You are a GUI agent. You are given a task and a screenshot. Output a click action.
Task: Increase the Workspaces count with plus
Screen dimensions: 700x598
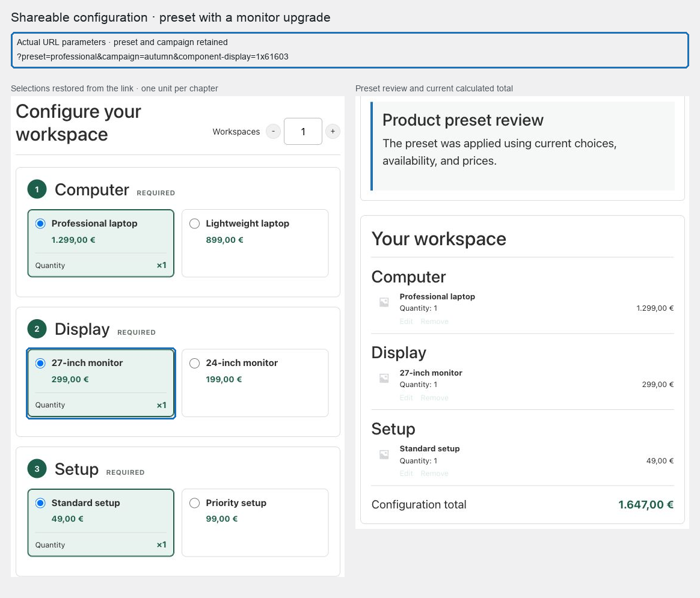(x=333, y=131)
